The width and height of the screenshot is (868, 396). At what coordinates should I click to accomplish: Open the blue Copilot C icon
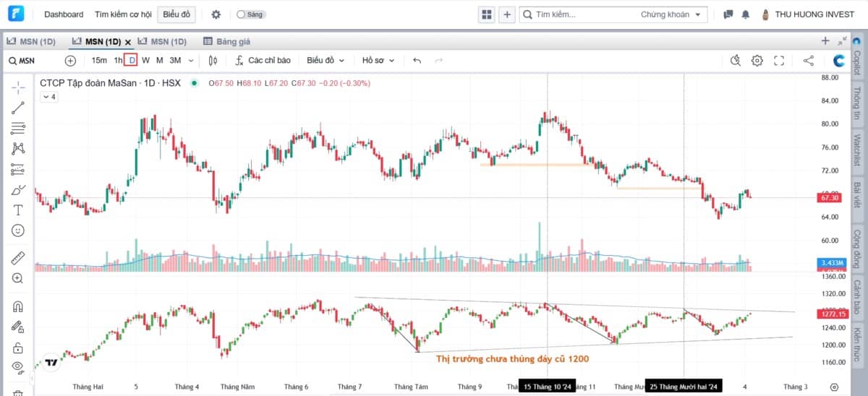pyautogui.click(x=839, y=61)
